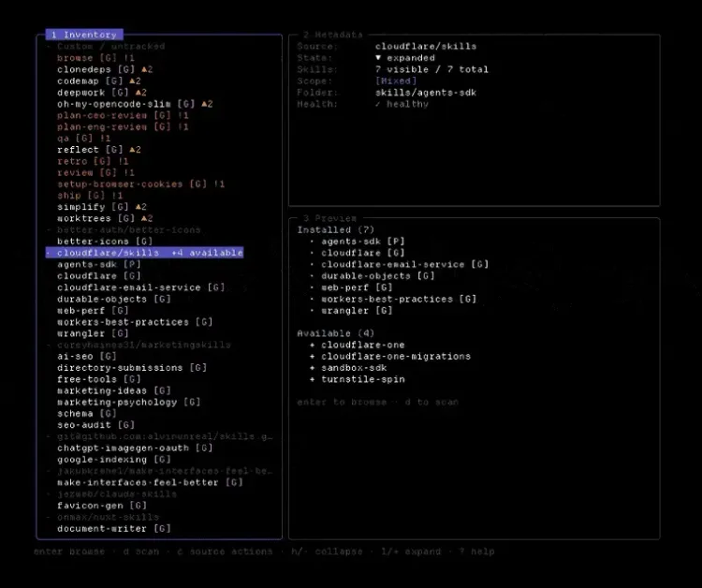The width and height of the screenshot is (702, 588).
Task: Select the setup-browser-cookies skill row
Action: pos(140,184)
